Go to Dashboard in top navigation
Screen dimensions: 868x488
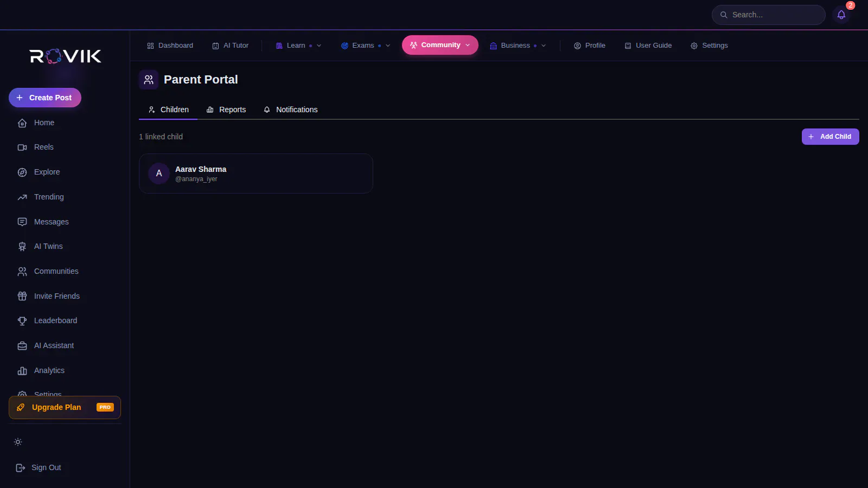[170, 46]
